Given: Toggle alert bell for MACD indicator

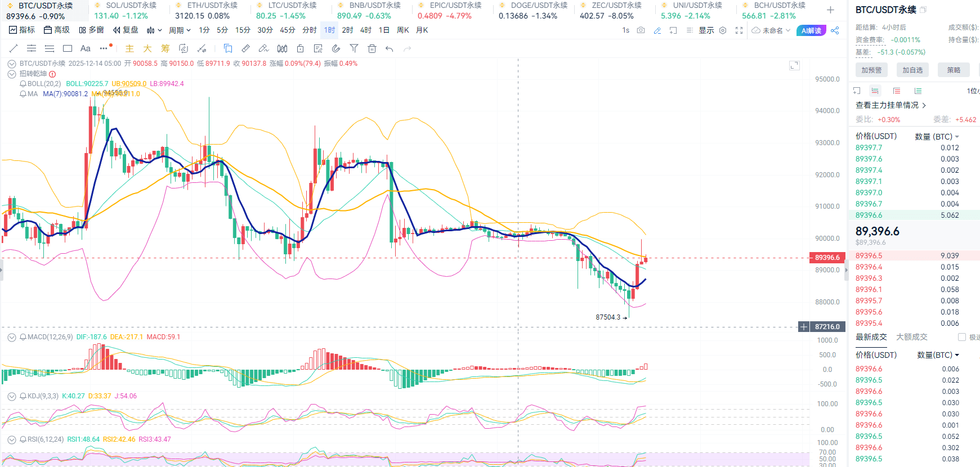Looking at the screenshot, I should (x=23, y=337).
